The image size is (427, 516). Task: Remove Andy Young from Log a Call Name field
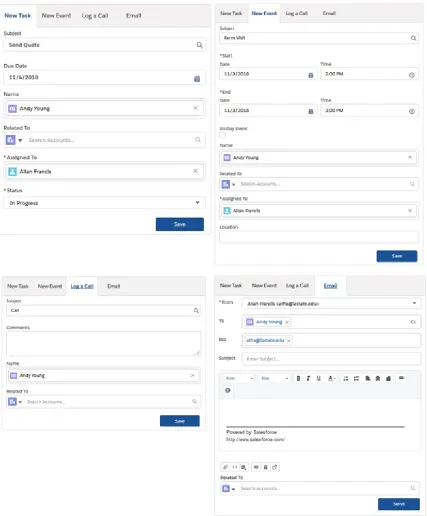pos(192,375)
